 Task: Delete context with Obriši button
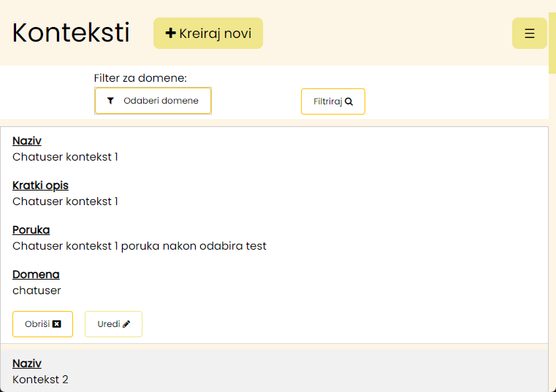[x=42, y=324]
